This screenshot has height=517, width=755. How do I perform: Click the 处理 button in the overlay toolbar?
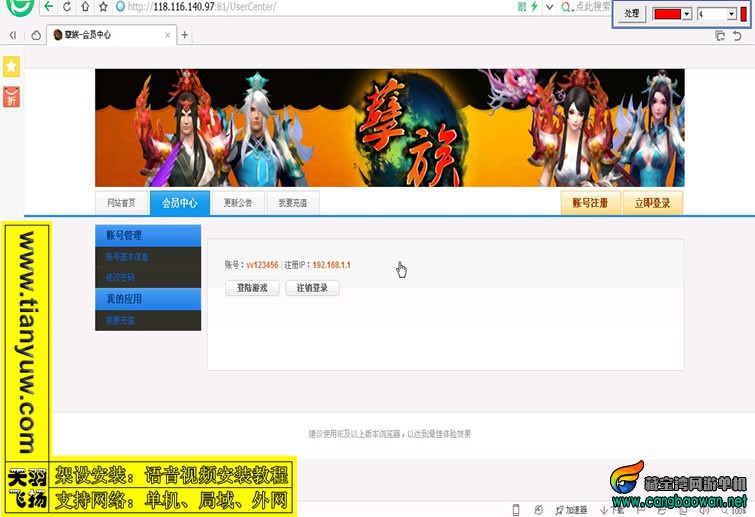[x=631, y=13]
